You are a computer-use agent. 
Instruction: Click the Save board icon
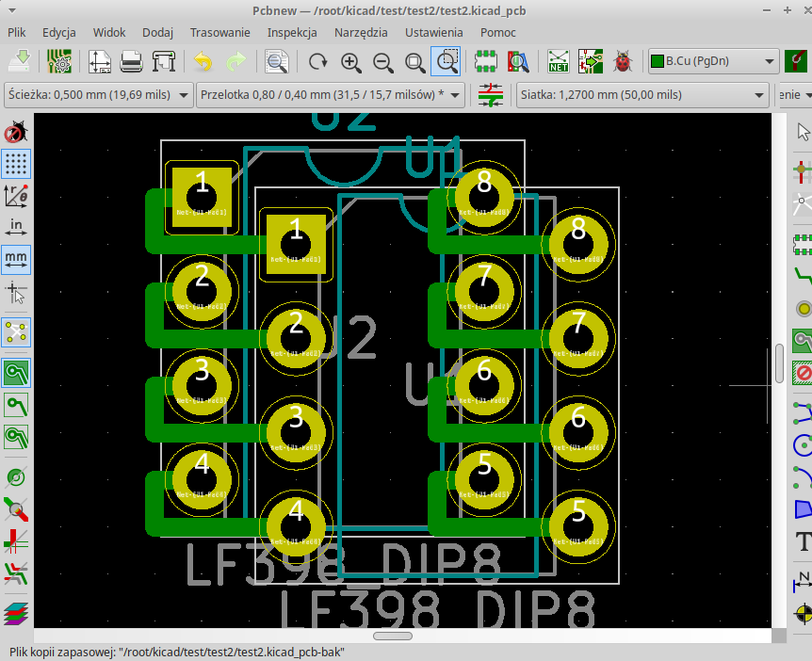(x=20, y=61)
